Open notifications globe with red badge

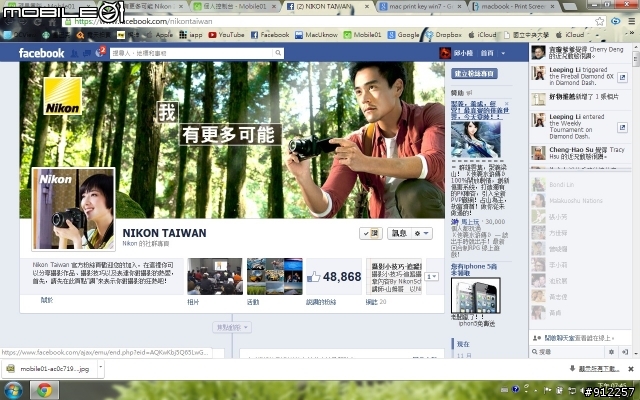coord(100,52)
